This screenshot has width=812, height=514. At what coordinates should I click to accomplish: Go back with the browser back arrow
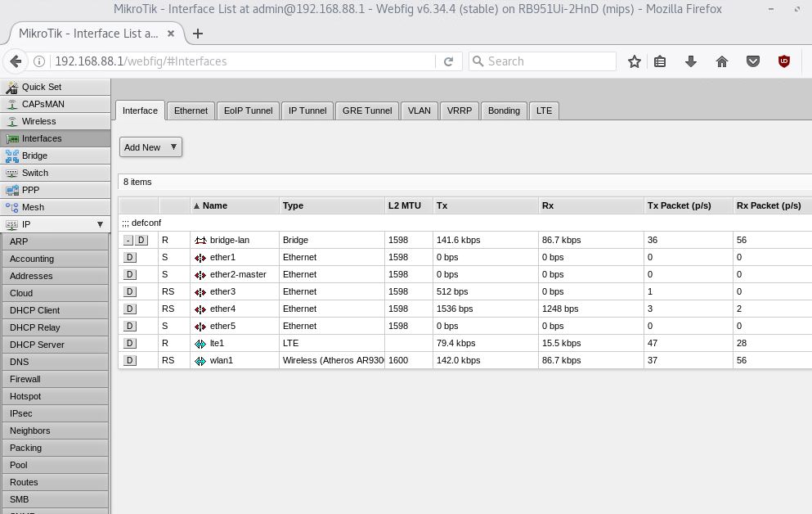[16, 61]
